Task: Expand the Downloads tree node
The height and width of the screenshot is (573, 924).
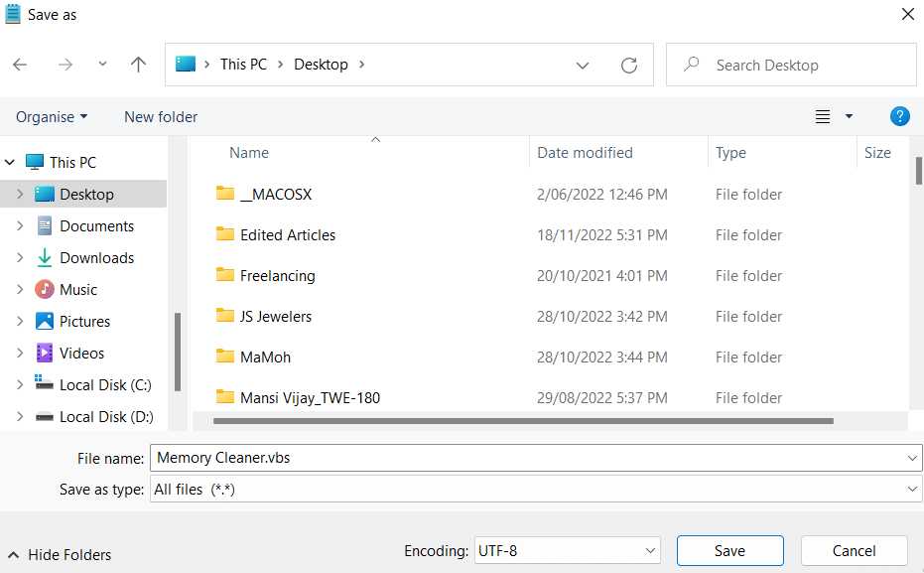Action: point(20,257)
